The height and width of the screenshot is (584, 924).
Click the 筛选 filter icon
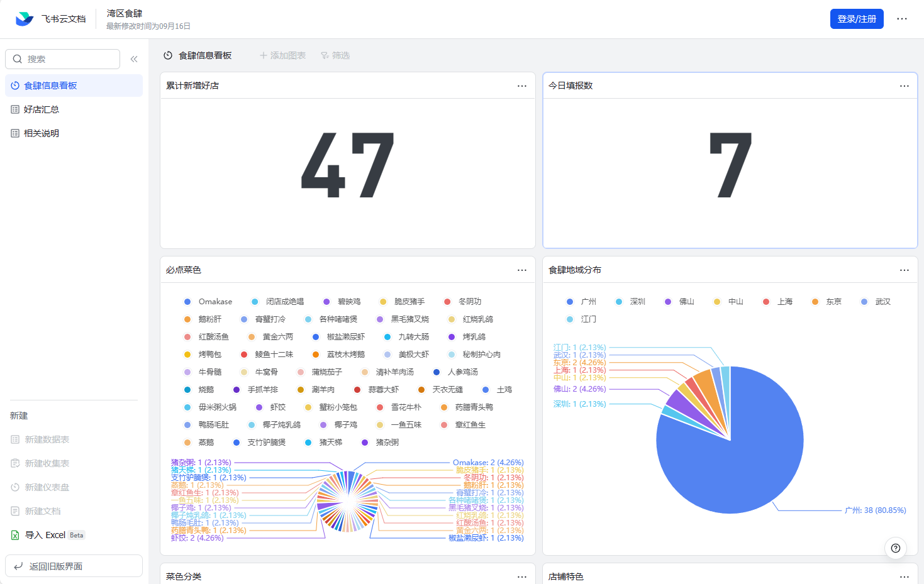325,55
